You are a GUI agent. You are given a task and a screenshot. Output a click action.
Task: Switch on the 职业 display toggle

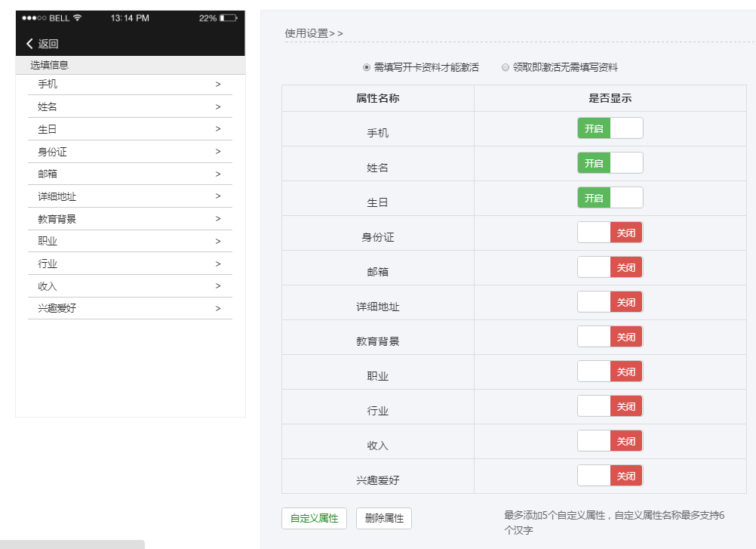pos(610,372)
